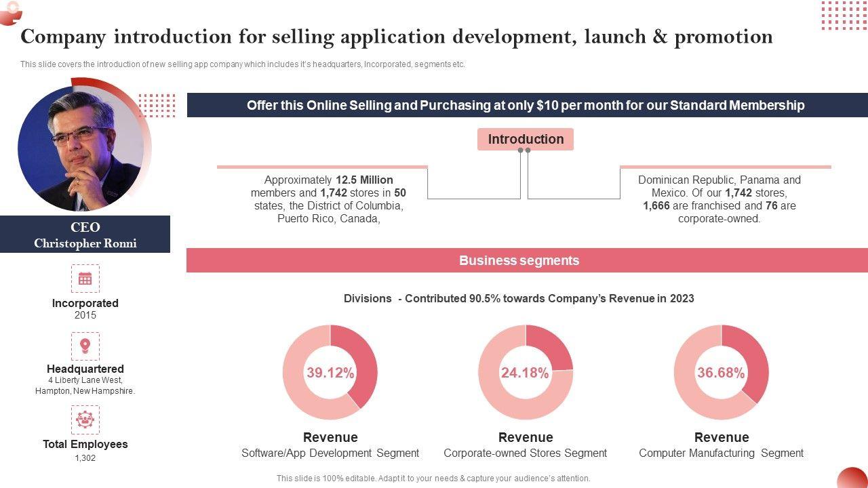Click the dotted square pattern top-right
The height and width of the screenshot is (488, 868).
(x=844, y=15)
